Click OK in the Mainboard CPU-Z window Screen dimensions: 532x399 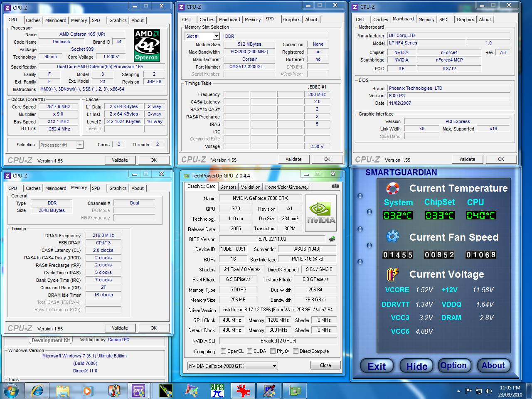[x=501, y=159]
